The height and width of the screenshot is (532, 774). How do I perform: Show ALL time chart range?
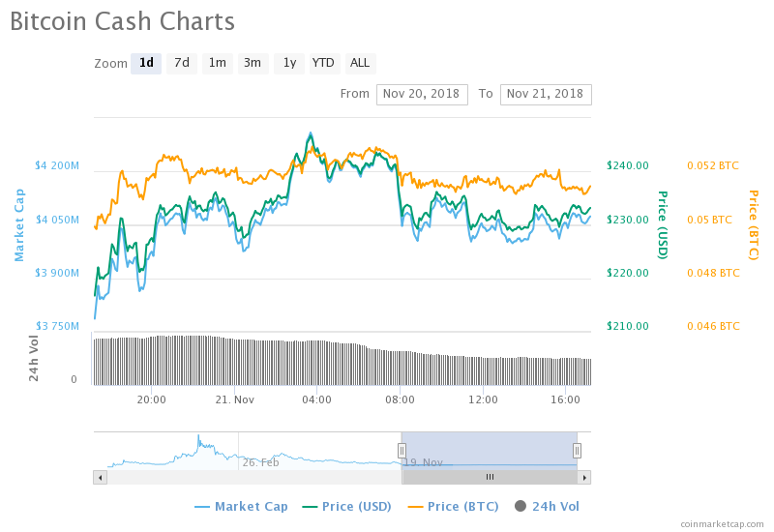coord(360,63)
